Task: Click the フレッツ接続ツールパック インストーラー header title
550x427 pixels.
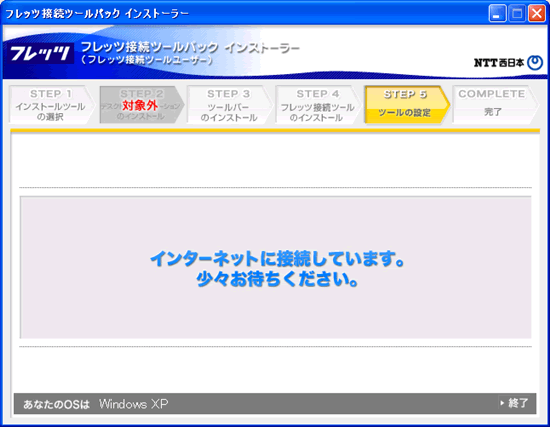Action: [x=190, y=47]
